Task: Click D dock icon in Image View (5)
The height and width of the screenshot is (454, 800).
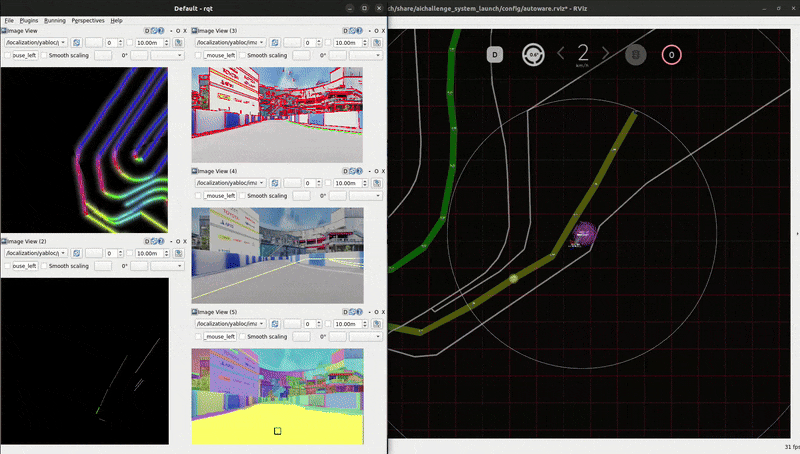Action: pos(345,312)
